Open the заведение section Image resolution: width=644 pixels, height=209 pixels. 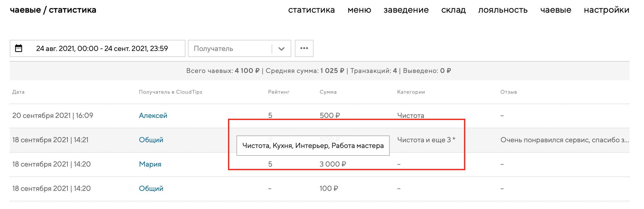point(406,10)
